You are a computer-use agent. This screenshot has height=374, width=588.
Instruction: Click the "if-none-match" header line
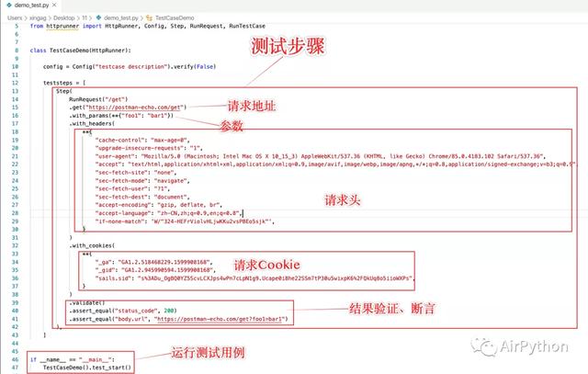click(185, 221)
